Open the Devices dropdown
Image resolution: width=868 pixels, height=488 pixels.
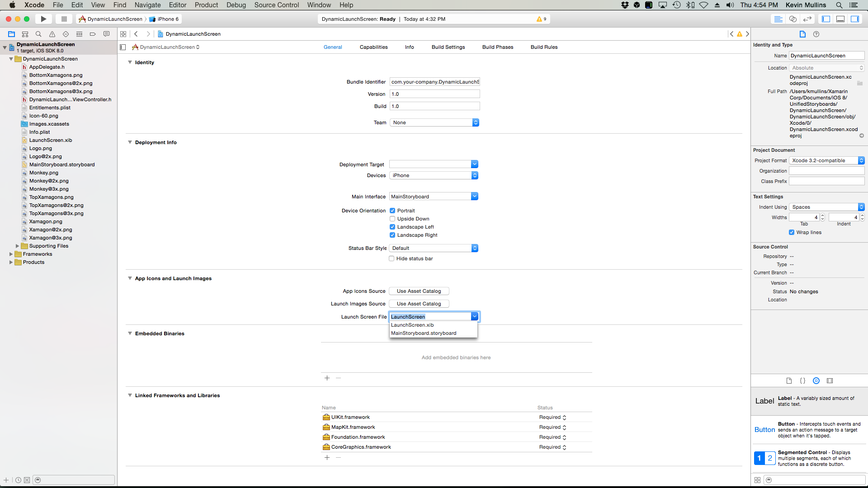click(x=434, y=175)
